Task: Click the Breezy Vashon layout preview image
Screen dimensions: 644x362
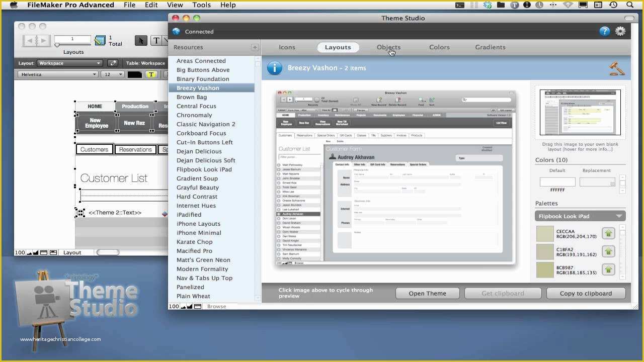Action: click(x=395, y=177)
